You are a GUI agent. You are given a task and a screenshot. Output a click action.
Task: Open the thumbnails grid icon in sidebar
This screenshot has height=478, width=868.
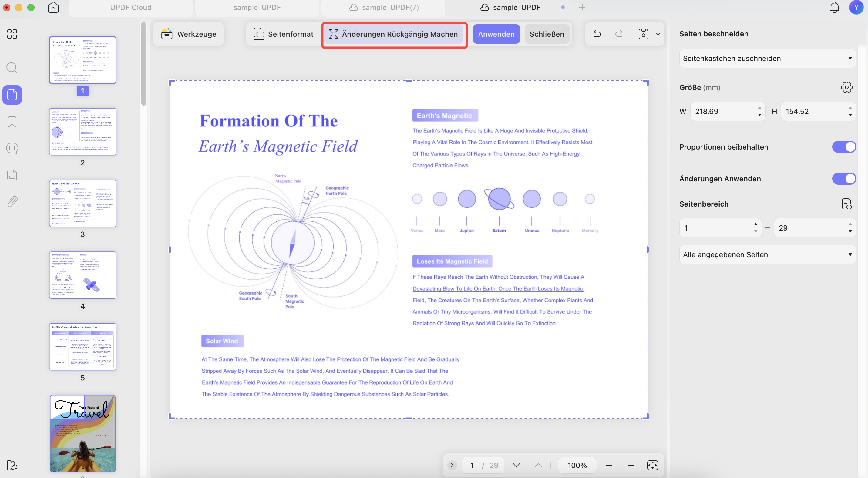pyautogui.click(x=12, y=34)
